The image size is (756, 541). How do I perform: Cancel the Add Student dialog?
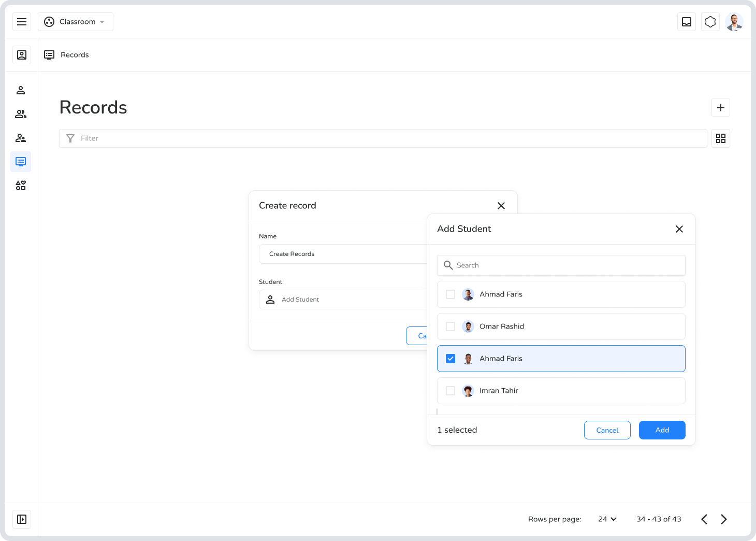coord(607,430)
